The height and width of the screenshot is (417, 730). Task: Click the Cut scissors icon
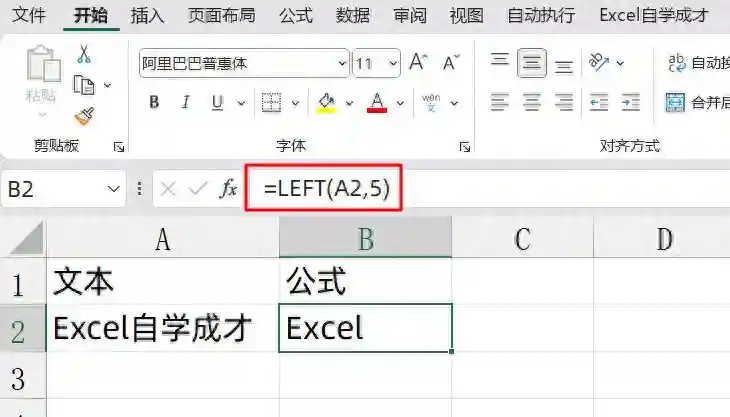tap(84, 54)
